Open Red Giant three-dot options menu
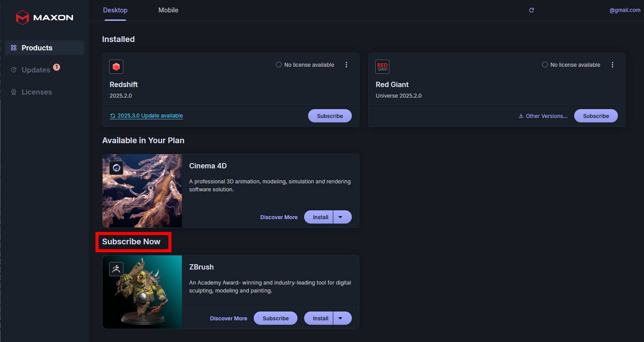 pyautogui.click(x=613, y=65)
